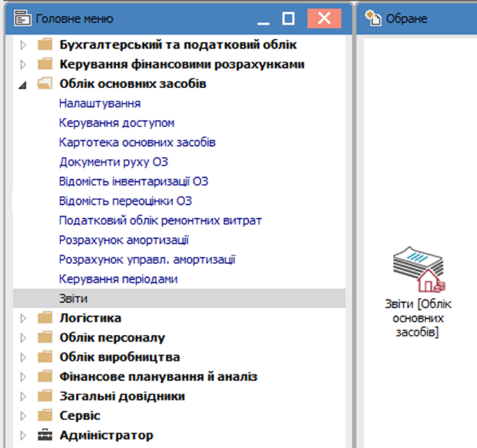477x448 pixels.
Task: Expand the Сервіс node
Action: 23,415
